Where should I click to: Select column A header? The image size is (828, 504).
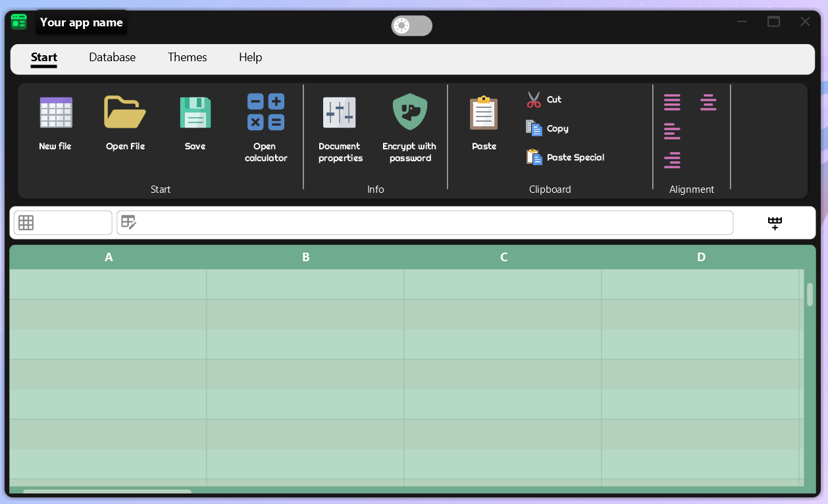click(x=109, y=257)
